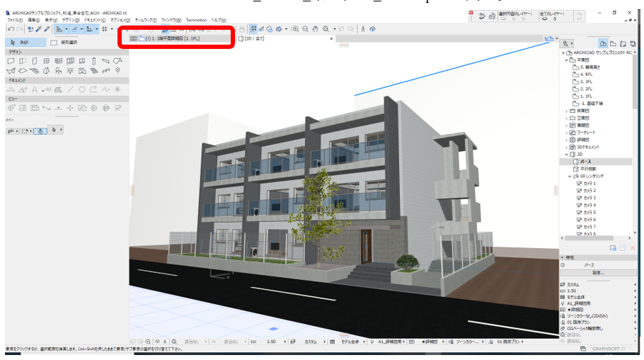Viewport: 644px width, 360px height.
Task: Toggle the highlighted 3D selection icon in toolbar
Action: [x=253, y=29]
